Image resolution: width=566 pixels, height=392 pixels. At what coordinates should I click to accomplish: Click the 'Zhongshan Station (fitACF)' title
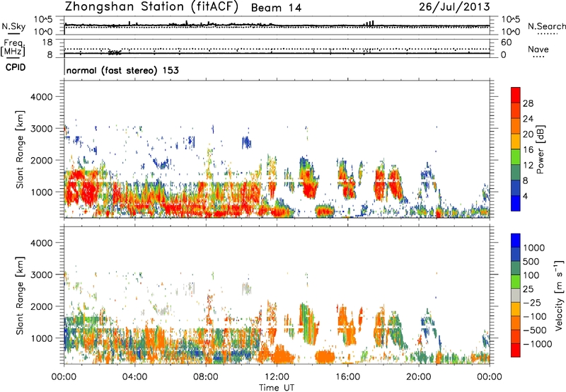coord(151,7)
